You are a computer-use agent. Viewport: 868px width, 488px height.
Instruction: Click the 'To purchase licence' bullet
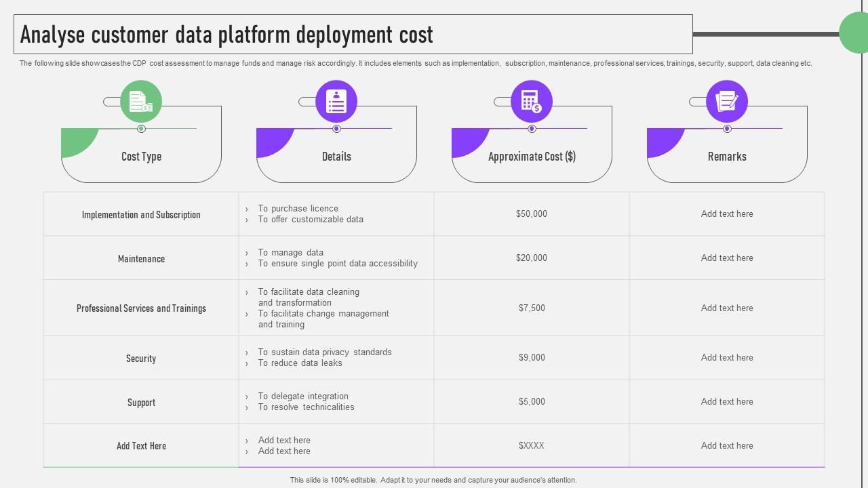point(298,209)
